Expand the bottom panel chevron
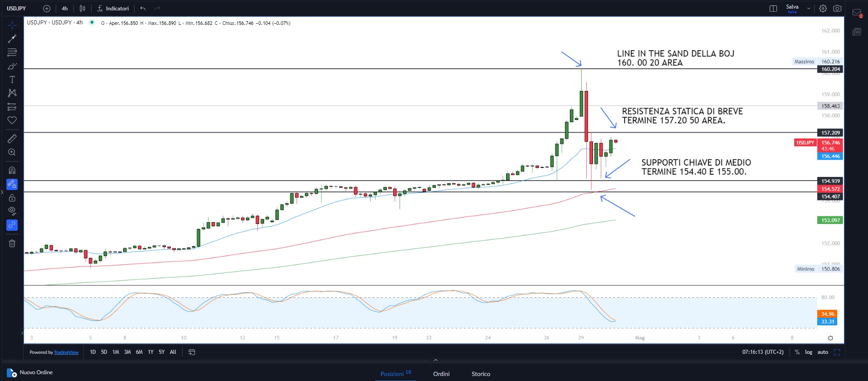The image size is (868, 381). point(435,360)
